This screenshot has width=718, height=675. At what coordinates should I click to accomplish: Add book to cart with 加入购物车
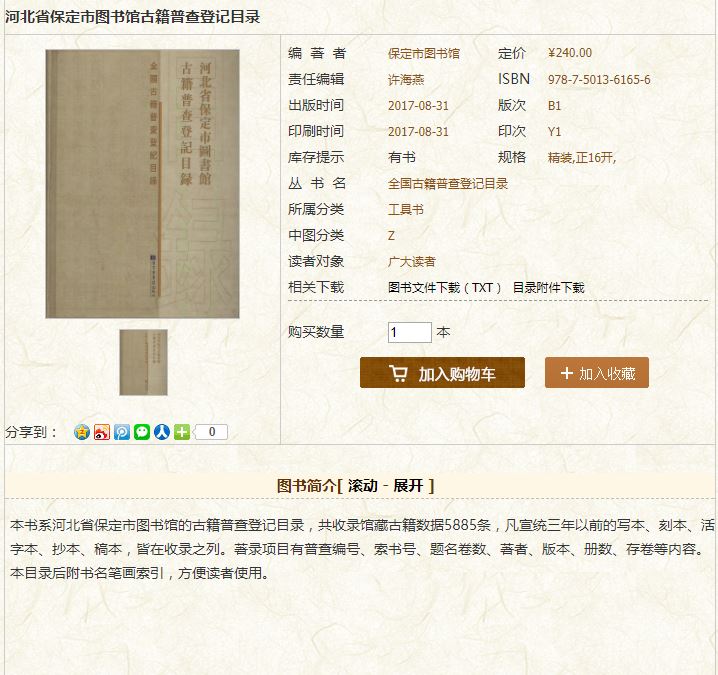pyautogui.click(x=442, y=373)
